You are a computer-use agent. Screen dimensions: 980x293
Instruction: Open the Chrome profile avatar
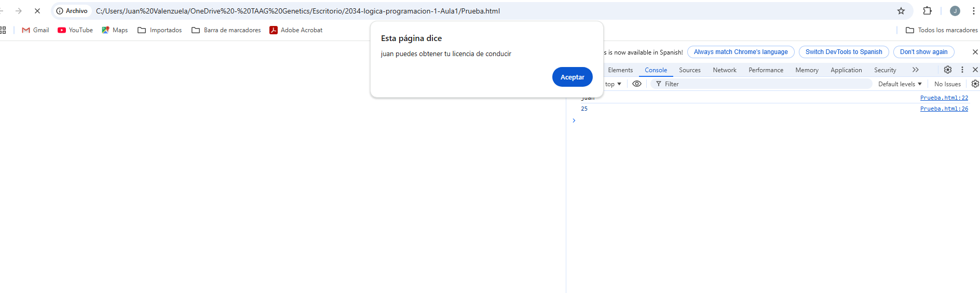click(x=955, y=11)
